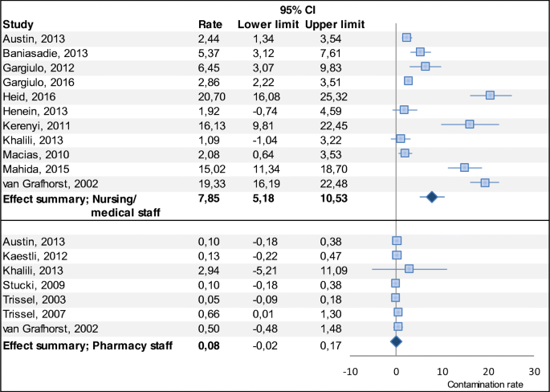Select the Kerenyi, 2011 square plot marker
This screenshot has width=550, height=392.
tap(470, 124)
